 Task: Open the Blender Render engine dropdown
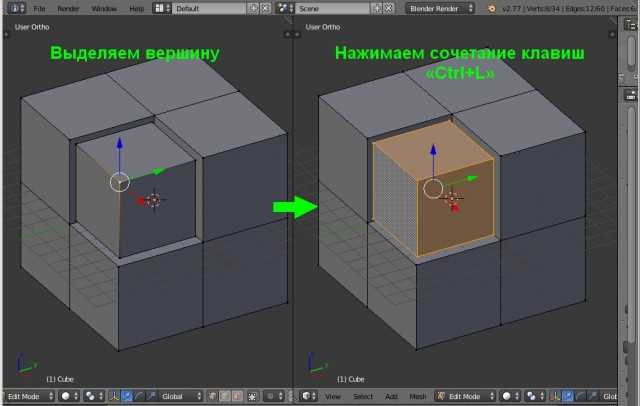coord(440,9)
